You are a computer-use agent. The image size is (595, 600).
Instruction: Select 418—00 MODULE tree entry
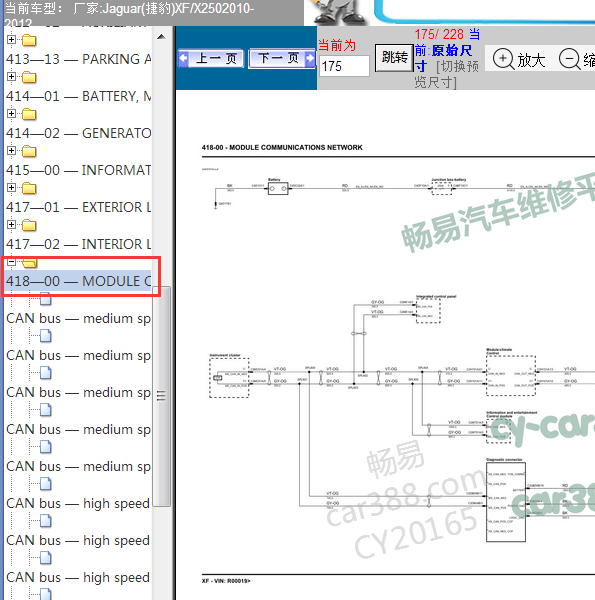tap(78, 281)
